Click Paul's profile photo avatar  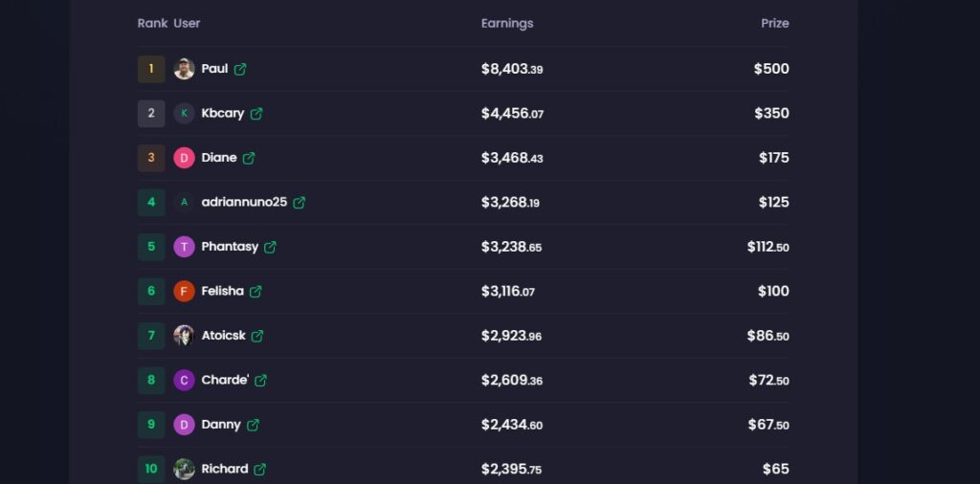click(x=184, y=69)
